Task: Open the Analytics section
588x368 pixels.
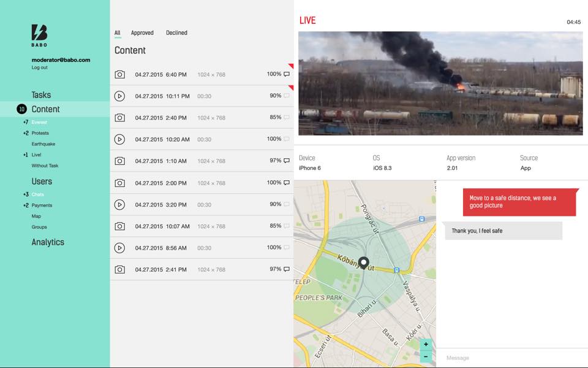Action: 48,242
